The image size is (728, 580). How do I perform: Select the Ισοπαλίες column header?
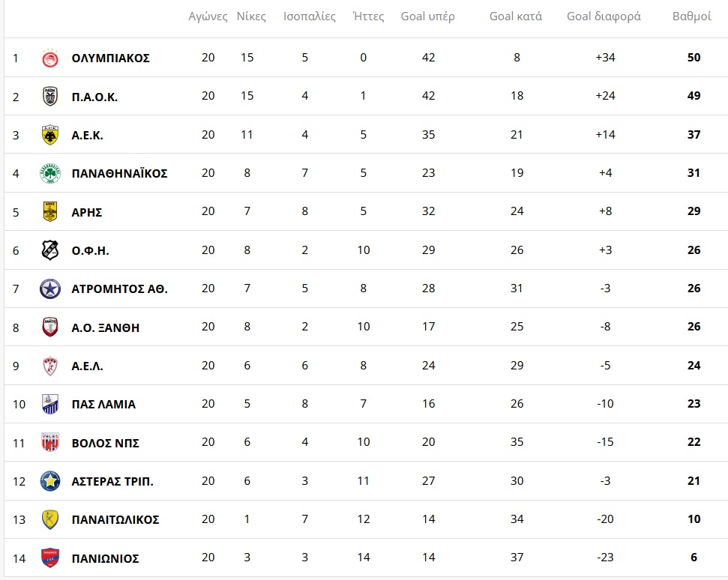coord(310,16)
